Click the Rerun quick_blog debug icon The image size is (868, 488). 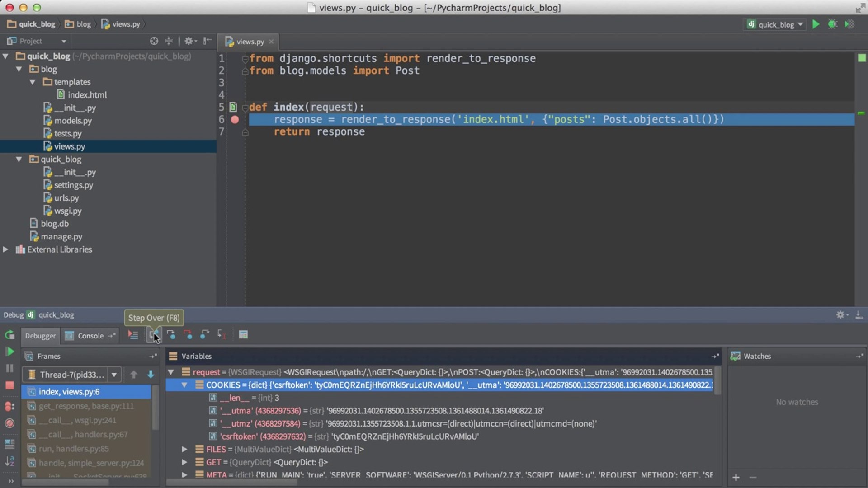point(9,335)
